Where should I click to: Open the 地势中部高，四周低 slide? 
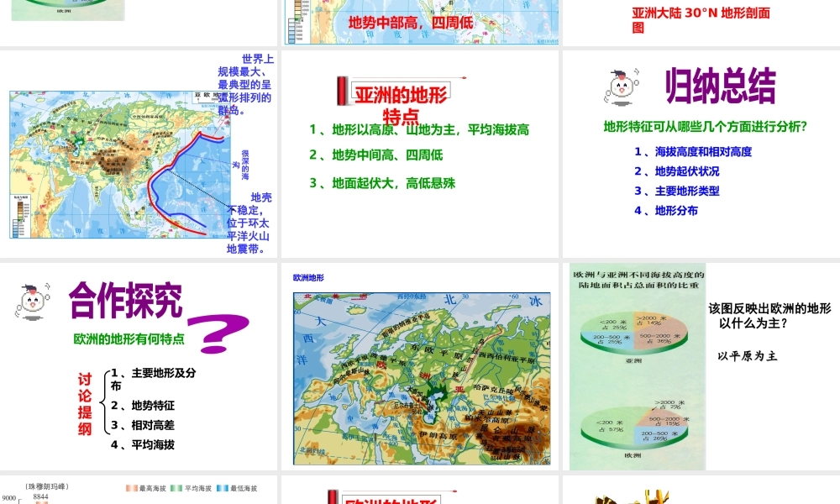point(419,23)
